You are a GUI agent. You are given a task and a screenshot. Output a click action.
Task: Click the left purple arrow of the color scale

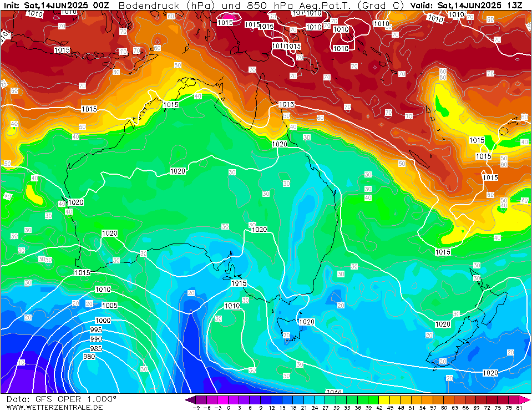click(190, 400)
